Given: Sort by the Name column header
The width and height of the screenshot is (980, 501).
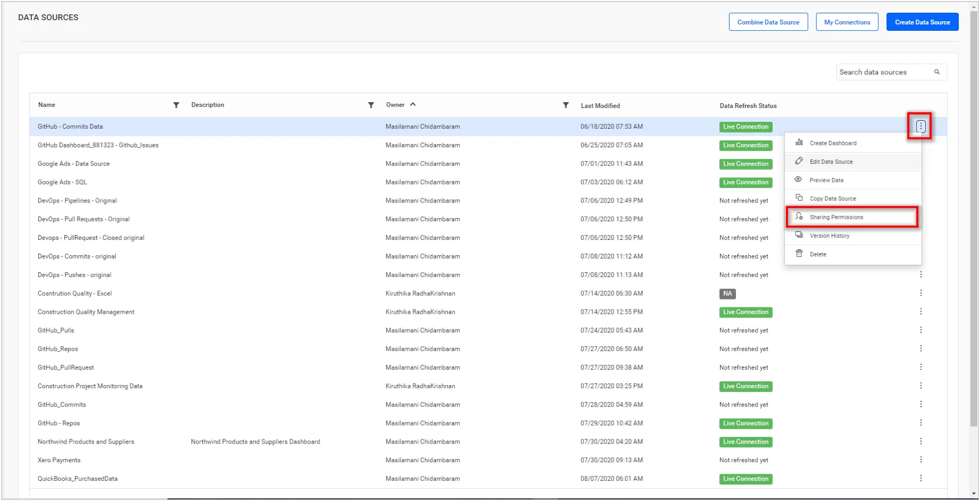Looking at the screenshot, I should (x=47, y=105).
